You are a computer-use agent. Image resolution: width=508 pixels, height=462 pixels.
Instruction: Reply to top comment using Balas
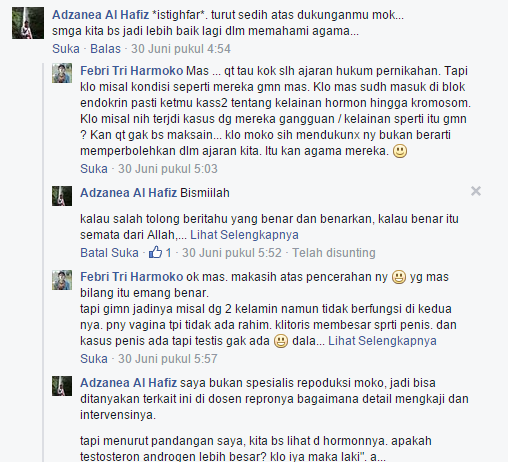click(105, 49)
